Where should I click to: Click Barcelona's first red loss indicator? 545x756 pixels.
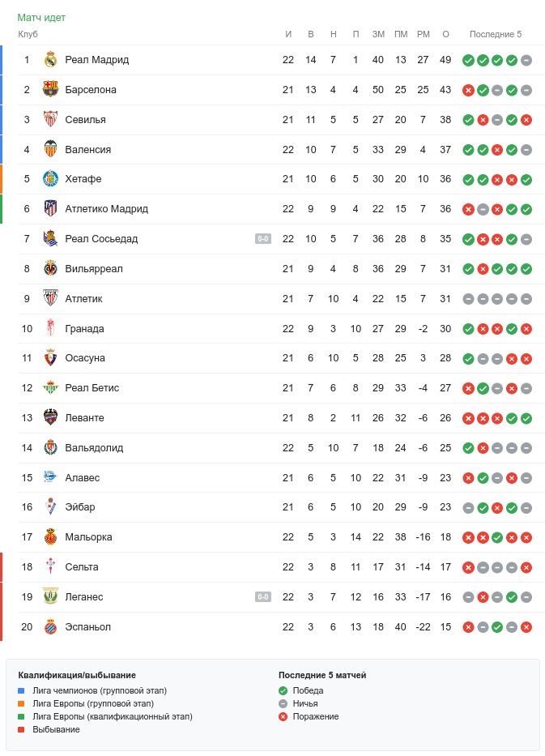click(x=468, y=90)
